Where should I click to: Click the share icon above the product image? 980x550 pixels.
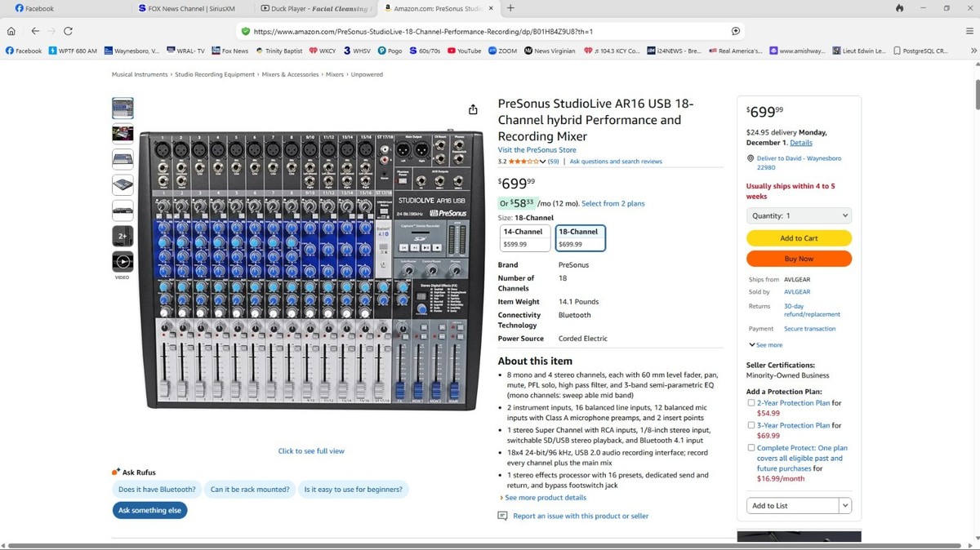[473, 110]
